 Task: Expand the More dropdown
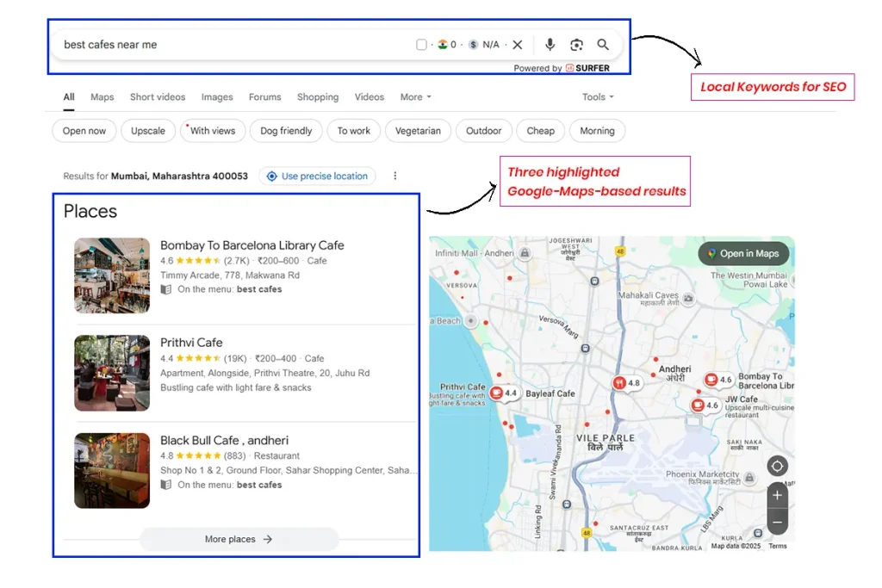pyautogui.click(x=416, y=97)
